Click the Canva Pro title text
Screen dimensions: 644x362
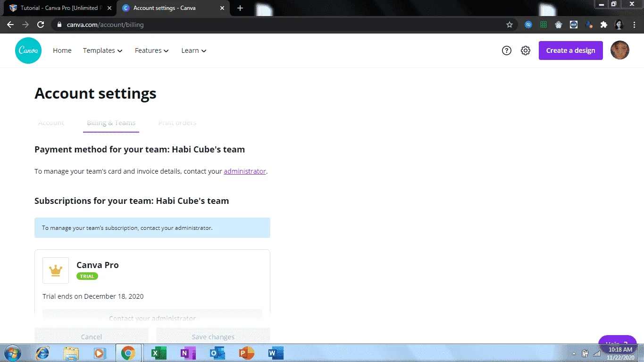[x=98, y=265]
